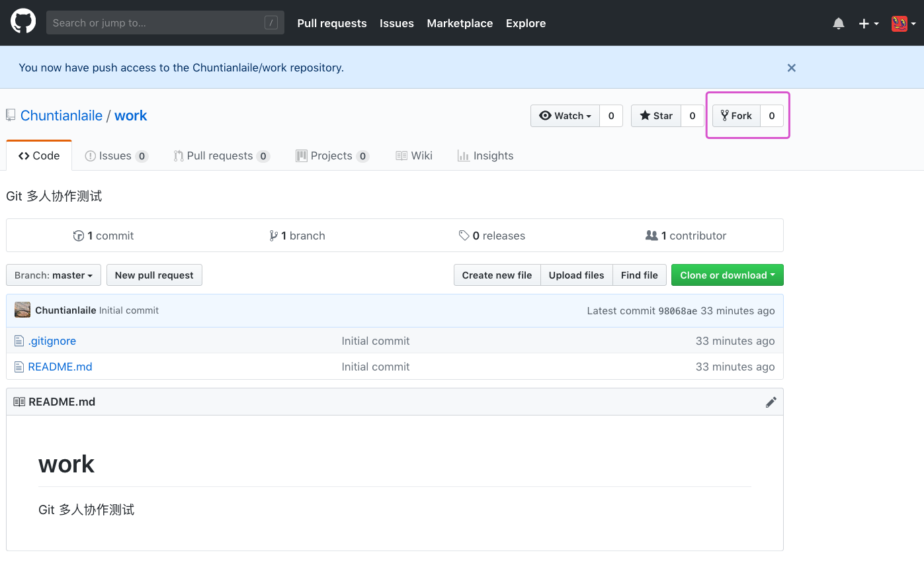Switch to the Projects tab
This screenshot has height=573, width=924.
coord(332,155)
